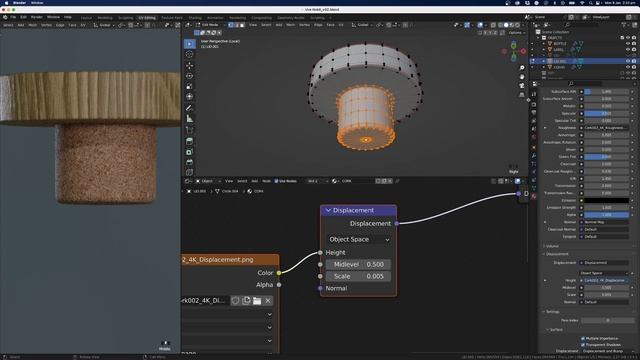Image resolution: width=640 pixels, height=360 pixels.
Task: Toggle the Use Nodes checkbox
Action: (276, 181)
